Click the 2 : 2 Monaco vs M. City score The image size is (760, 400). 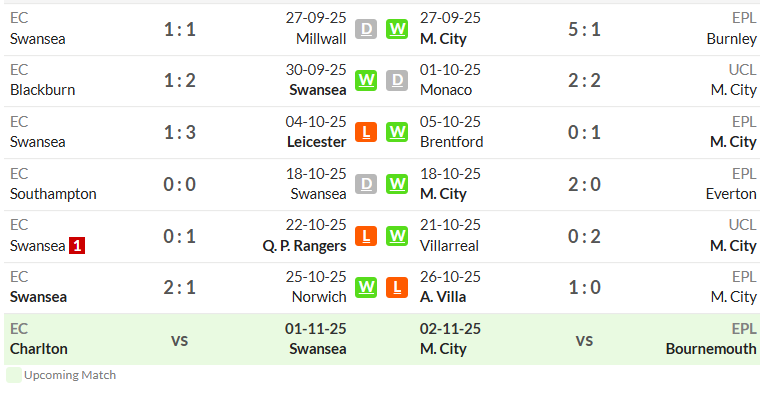point(584,80)
